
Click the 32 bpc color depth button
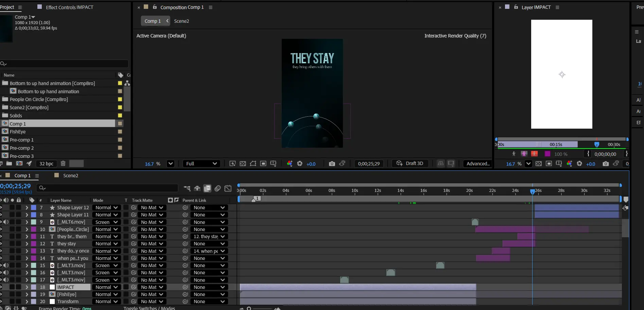pos(46,164)
